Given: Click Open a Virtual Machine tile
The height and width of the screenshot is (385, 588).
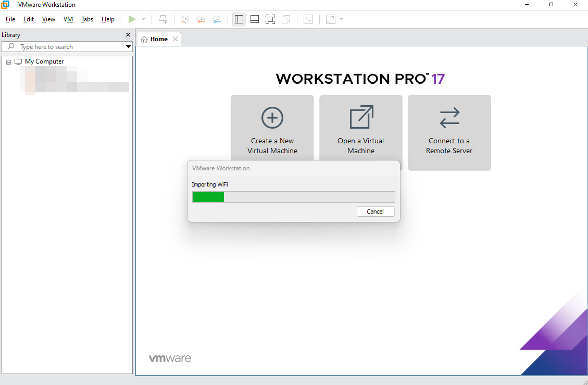Looking at the screenshot, I should (361, 133).
